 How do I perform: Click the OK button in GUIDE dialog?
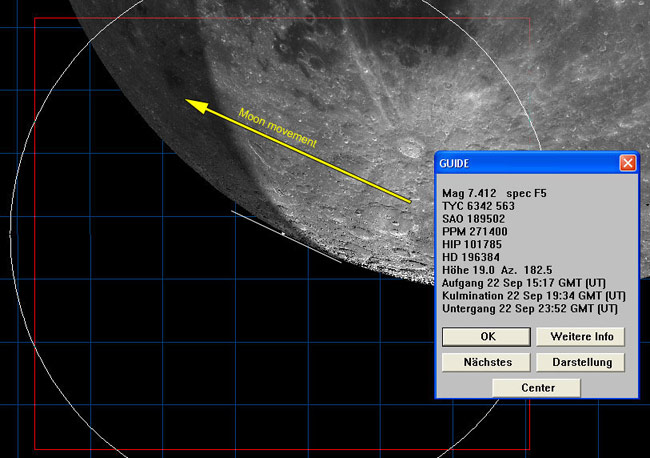tap(486, 337)
